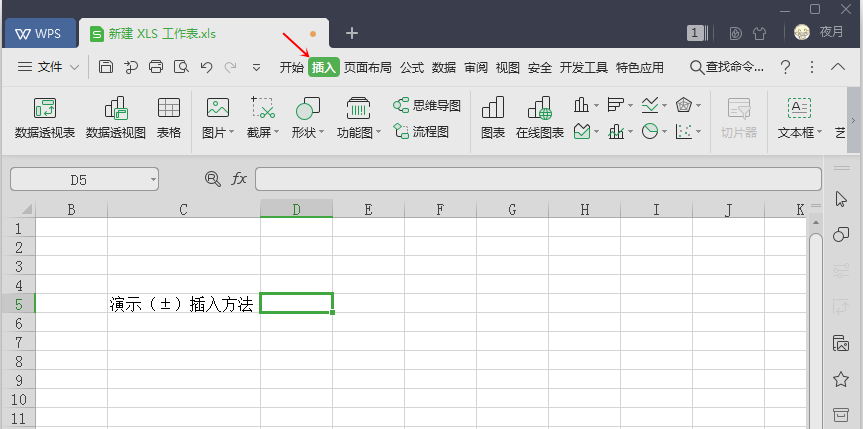
Task: Insert a PivotTable (数据透视表)
Action: point(45,118)
